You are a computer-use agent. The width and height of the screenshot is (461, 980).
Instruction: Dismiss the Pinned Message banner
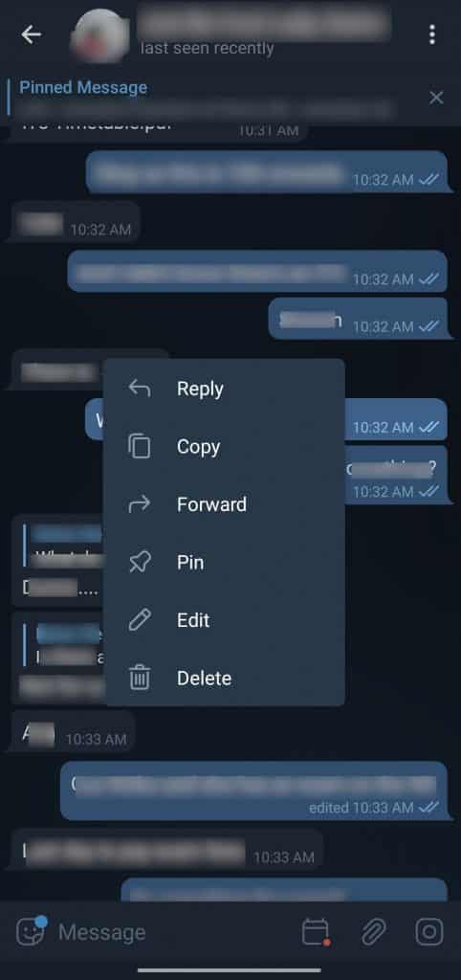pyautogui.click(x=436, y=98)
